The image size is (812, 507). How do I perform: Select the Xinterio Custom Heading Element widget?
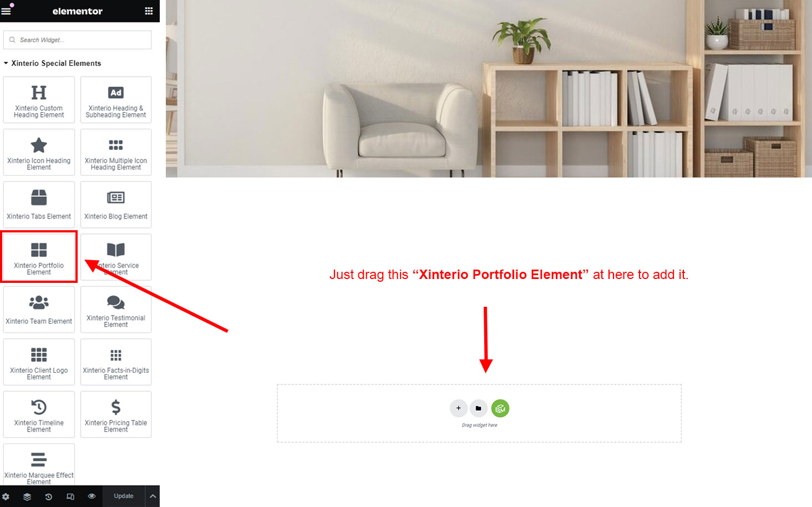39,100
